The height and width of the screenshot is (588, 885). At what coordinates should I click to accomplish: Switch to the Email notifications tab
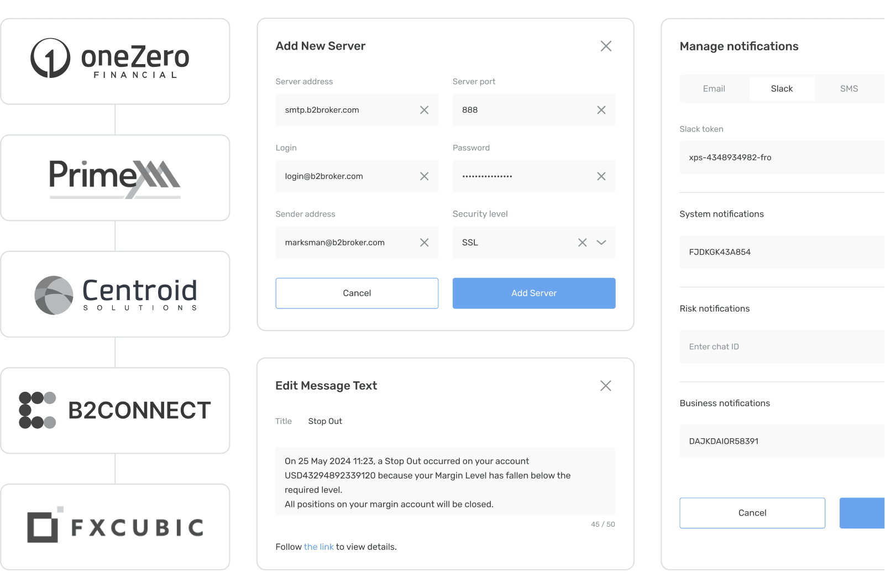tap(714, 88)
